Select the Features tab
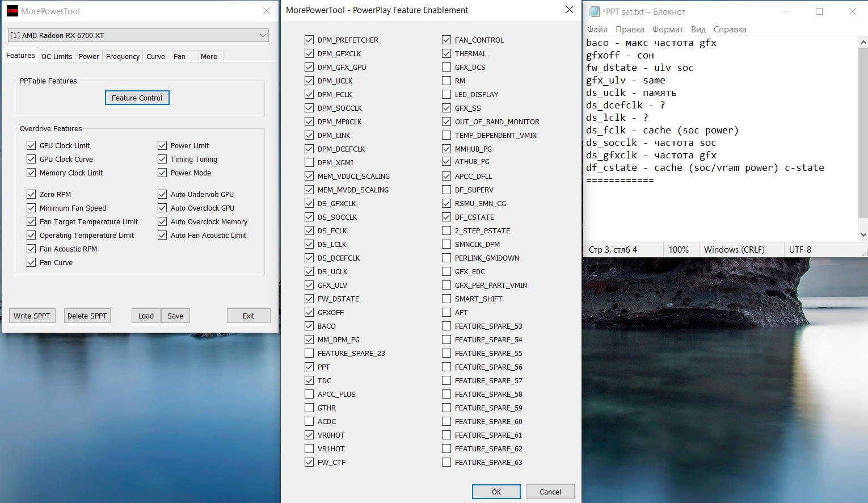868x503 pixels. pos(20,56)
